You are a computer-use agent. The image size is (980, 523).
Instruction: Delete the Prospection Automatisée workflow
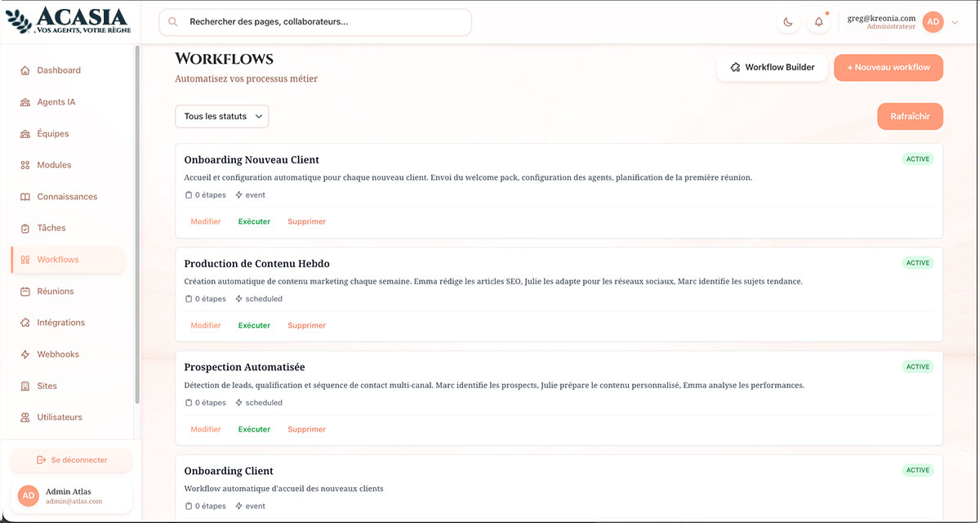pos(306,429)
